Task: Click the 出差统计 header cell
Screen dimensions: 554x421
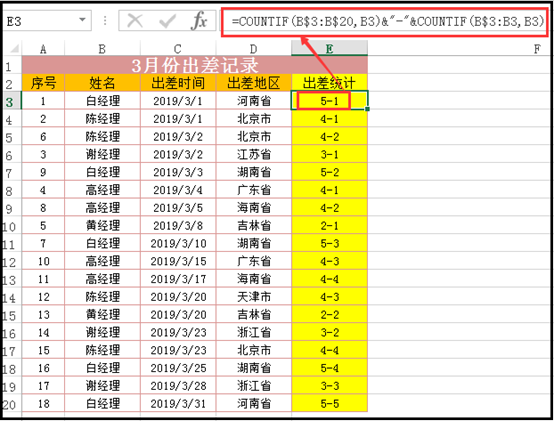Action: click(329, 83)
